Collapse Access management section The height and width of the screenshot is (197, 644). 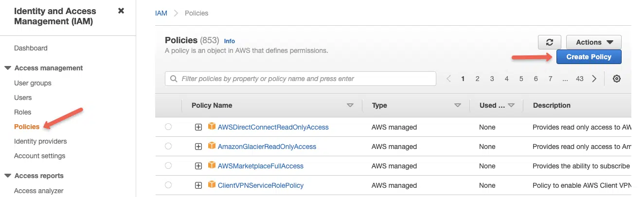coord(7,68)
